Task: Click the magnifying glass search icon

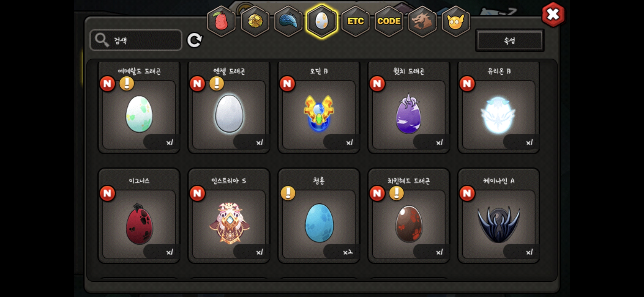Action: [102, 40]
